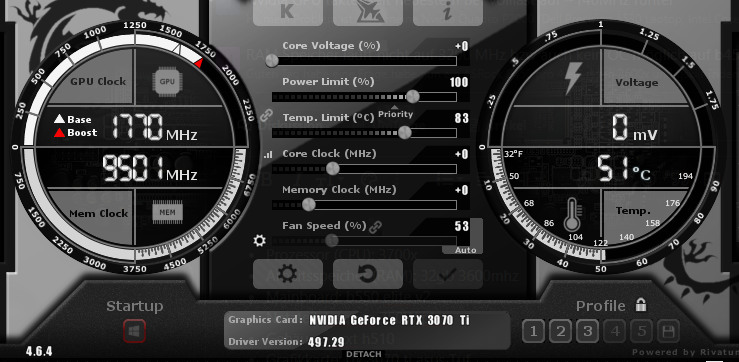Click the red boost marker on the gauge
The height and width of the screenshot is (362, 739).
[x=199, y=62]
